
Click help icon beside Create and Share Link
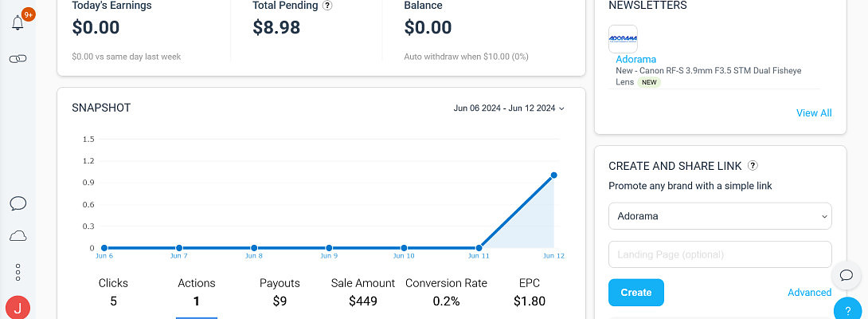(753, 166)
